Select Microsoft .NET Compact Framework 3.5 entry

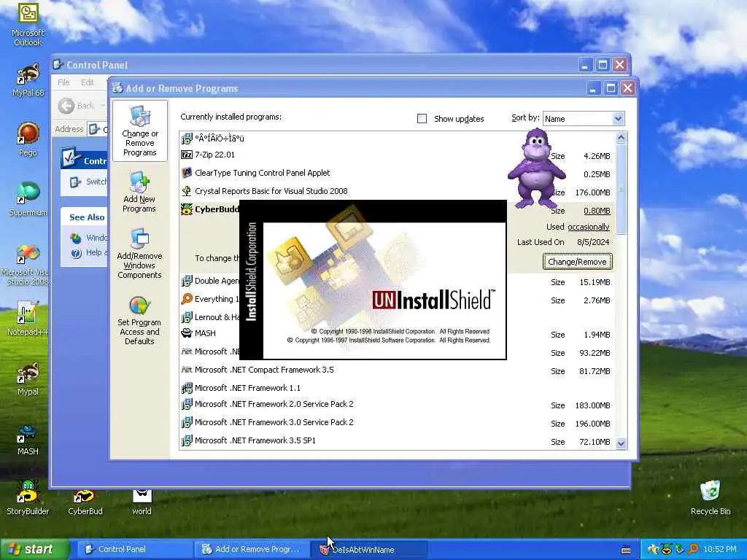coord(398,370)
